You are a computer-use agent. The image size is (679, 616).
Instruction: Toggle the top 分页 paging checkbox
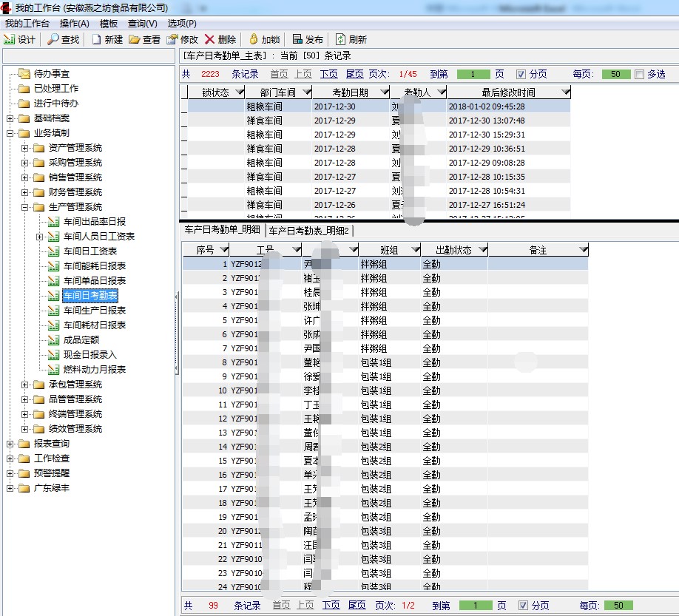click(x=521, y=74)
